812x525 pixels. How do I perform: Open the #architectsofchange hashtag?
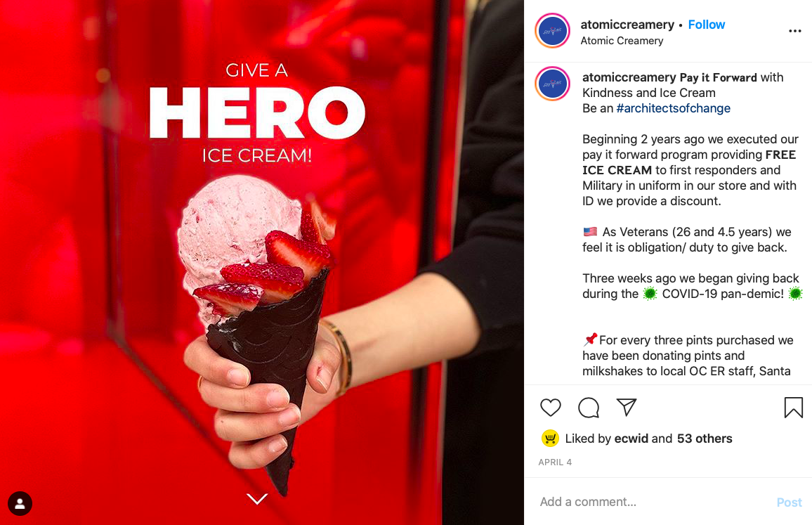click(x=673, y=108)
